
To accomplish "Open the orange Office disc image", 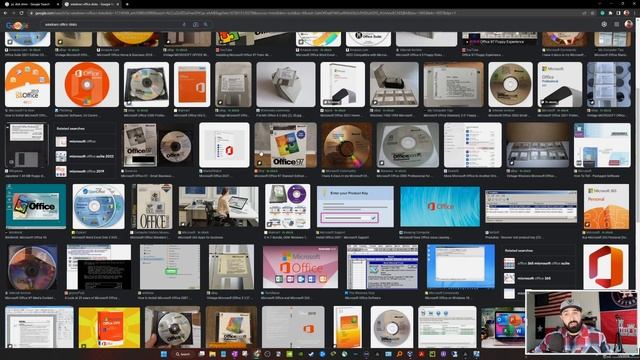I will (x=87, y=84).
